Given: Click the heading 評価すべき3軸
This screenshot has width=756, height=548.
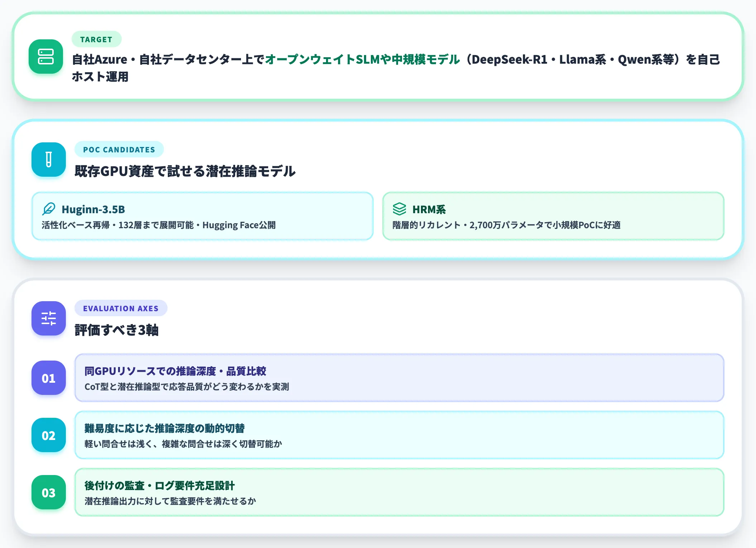Looking at the screenshot, I should point(117,330).
